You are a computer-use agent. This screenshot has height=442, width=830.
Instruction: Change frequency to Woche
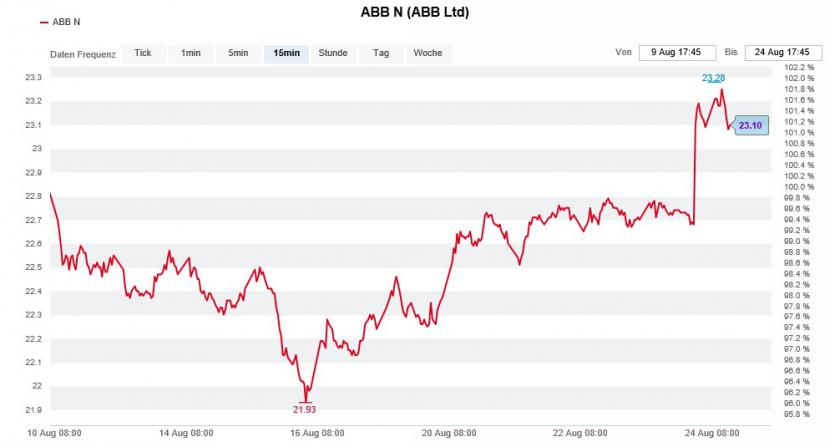pyautogui.click(x=428, y=53)
